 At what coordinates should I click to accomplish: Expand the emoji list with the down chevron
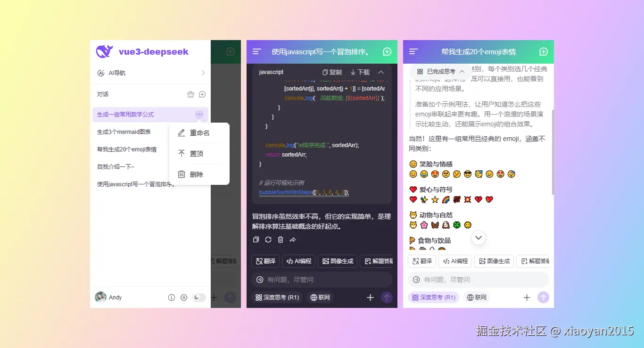click(478, 238)
